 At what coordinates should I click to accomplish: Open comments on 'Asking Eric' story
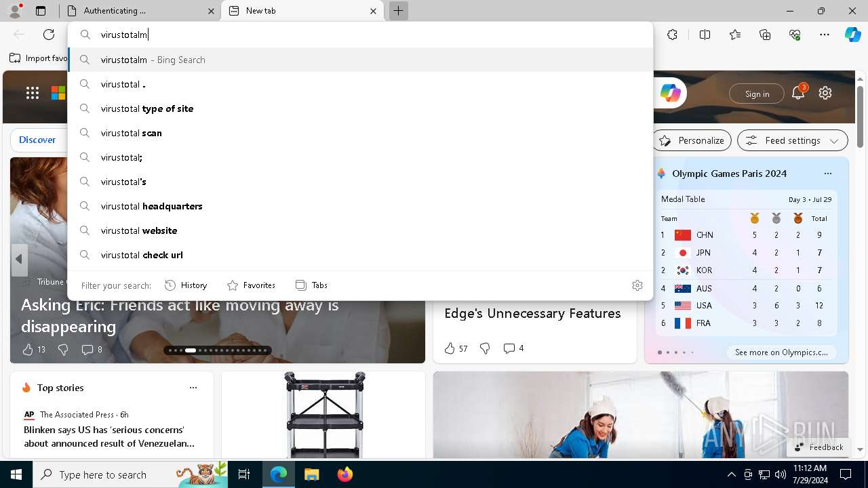[x=92, y=350]
